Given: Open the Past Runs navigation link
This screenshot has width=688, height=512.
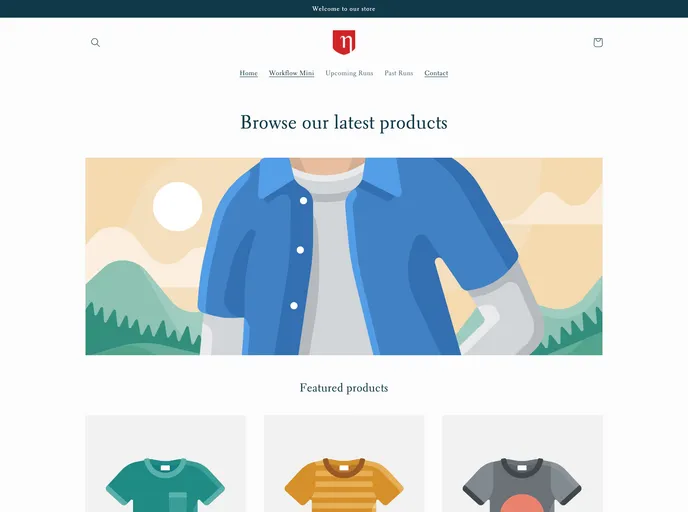Looking at the screenshot, I should coord(399,73).
